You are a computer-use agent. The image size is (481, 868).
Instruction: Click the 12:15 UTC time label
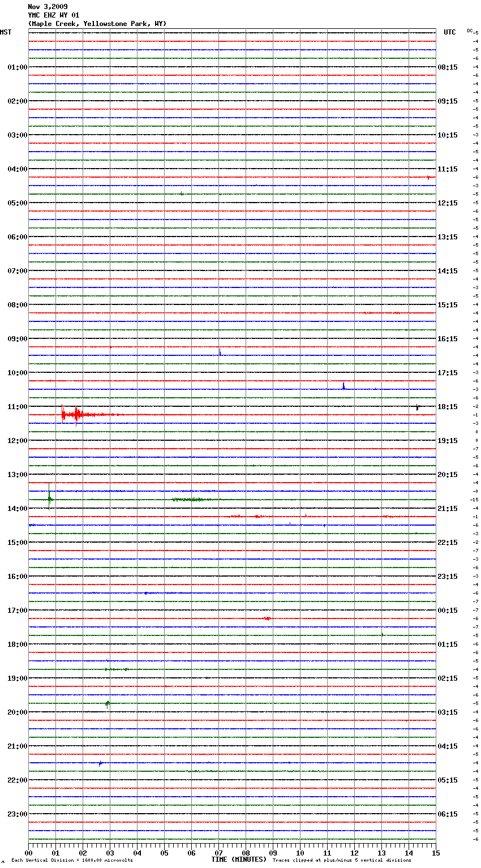(x=448, y=203)
